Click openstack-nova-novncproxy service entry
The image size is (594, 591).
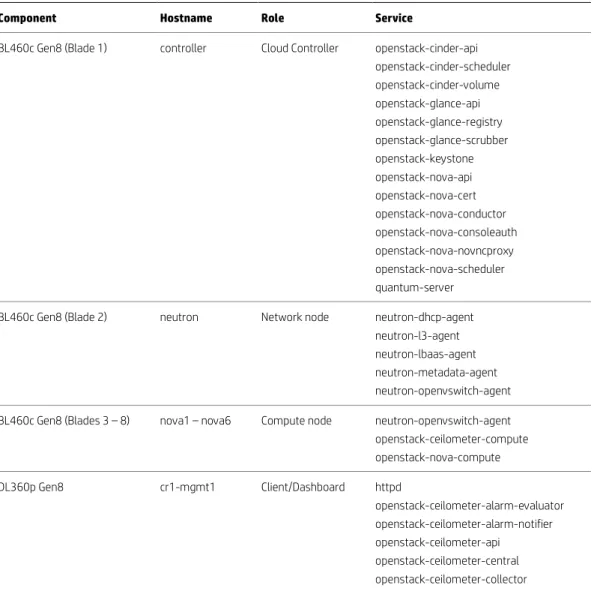pyautogui.click(x=444, y=251)
